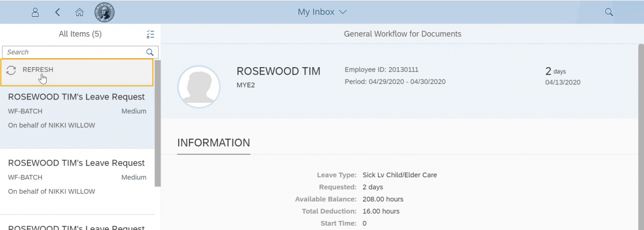Click the employee avatar placeholder image

[x=199, y=87]
